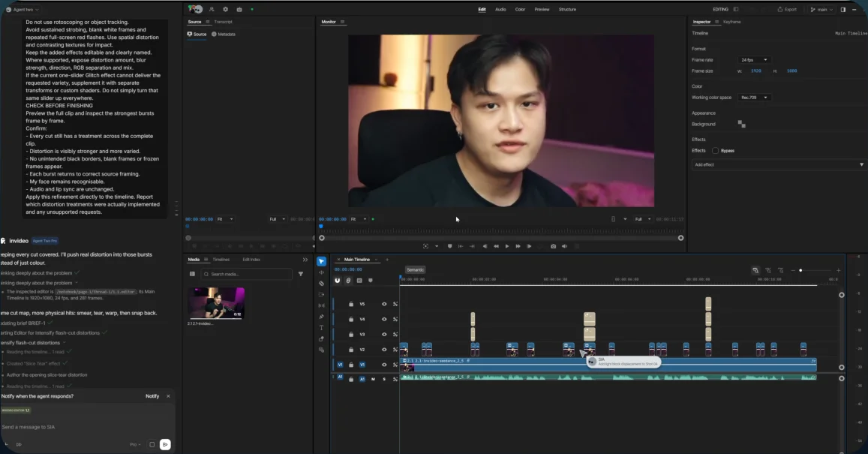The width and height of the screenshot is (868, 454).
Task: Rewind in the monitor transport controls
Action: [496, 246]
